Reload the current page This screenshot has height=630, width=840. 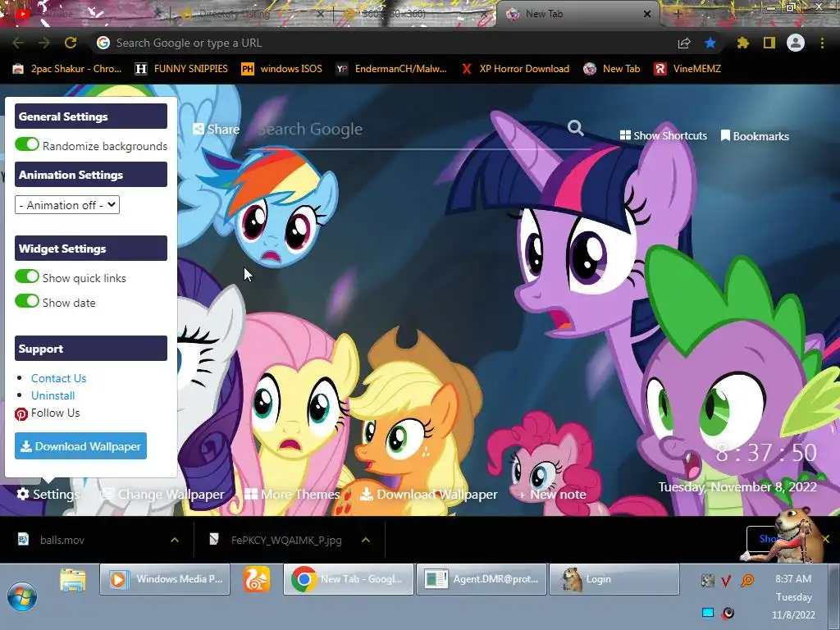coord(71,43)
